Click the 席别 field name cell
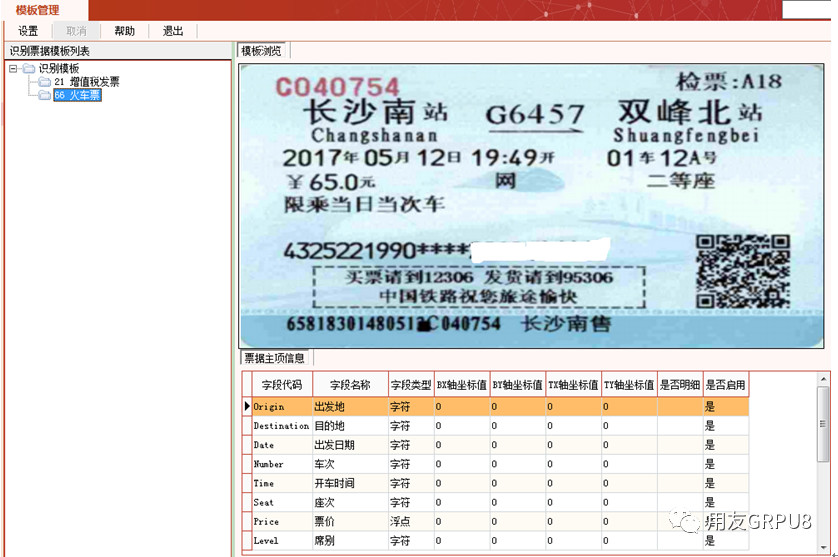838x557 pixels. click(x=350, y=541)
